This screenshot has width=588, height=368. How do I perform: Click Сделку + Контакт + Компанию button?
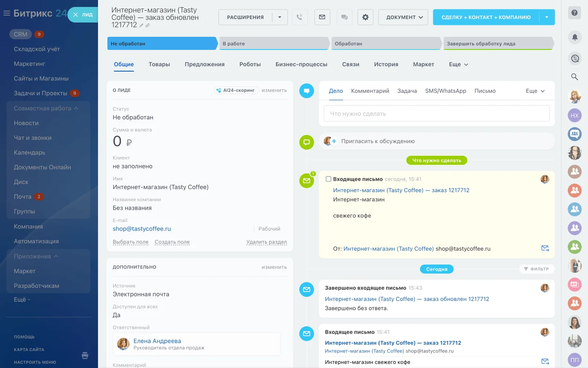click(486, 17)
